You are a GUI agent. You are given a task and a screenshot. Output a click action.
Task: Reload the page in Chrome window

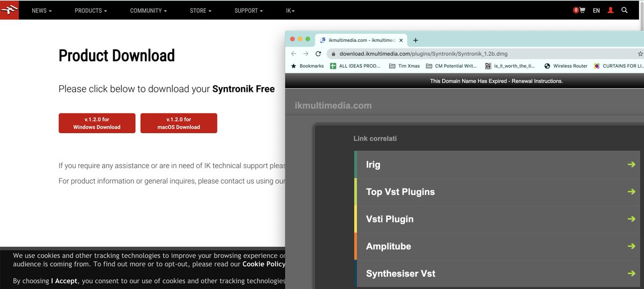point(318,54)
